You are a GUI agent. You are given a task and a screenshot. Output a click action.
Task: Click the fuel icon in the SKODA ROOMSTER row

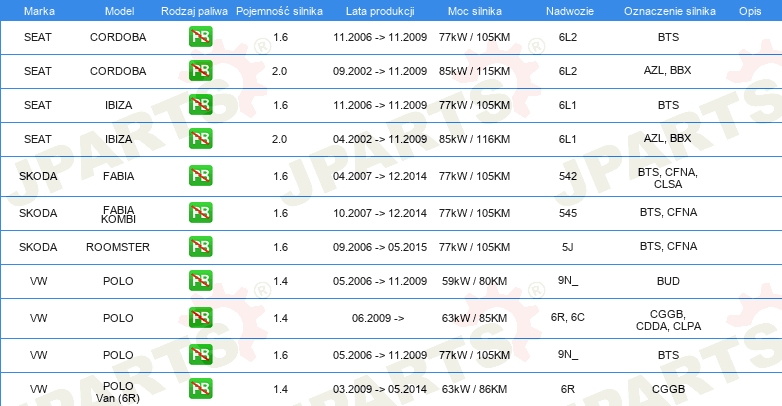200,246
